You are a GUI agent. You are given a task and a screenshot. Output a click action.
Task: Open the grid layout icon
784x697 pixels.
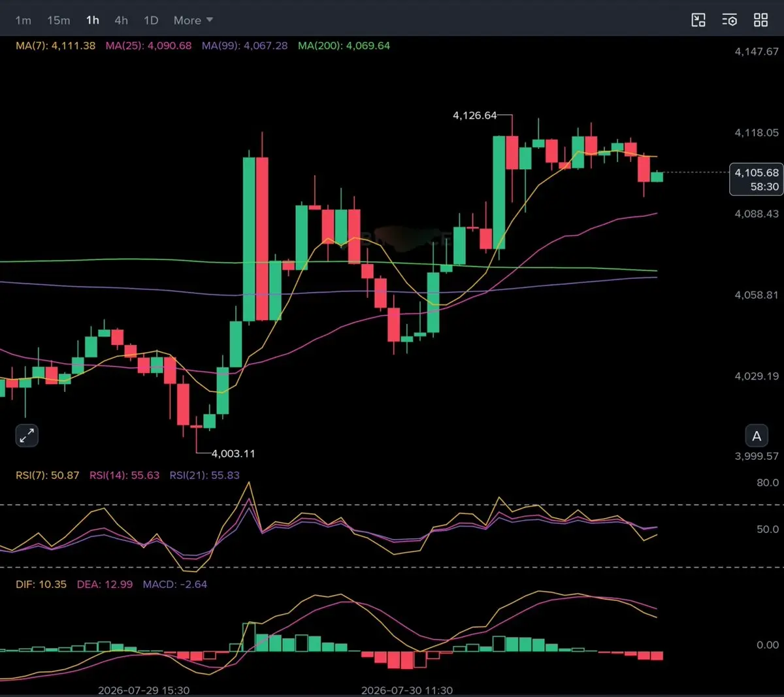[761, 20]
